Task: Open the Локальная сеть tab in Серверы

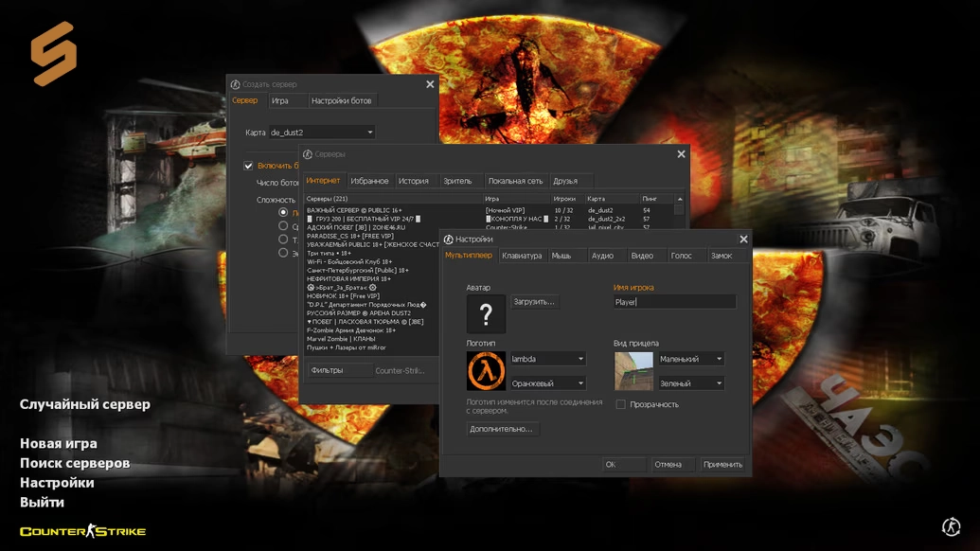Action: pos(516,181)
